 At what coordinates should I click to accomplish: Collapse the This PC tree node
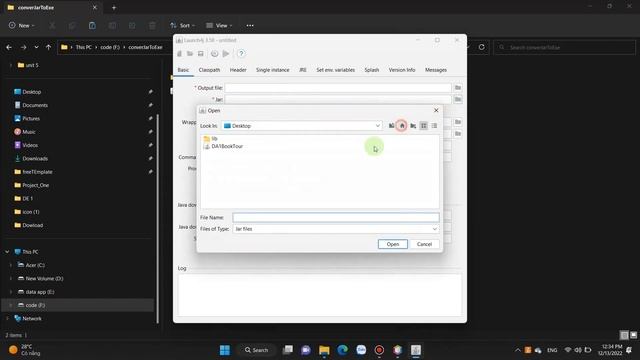[7, 252]
